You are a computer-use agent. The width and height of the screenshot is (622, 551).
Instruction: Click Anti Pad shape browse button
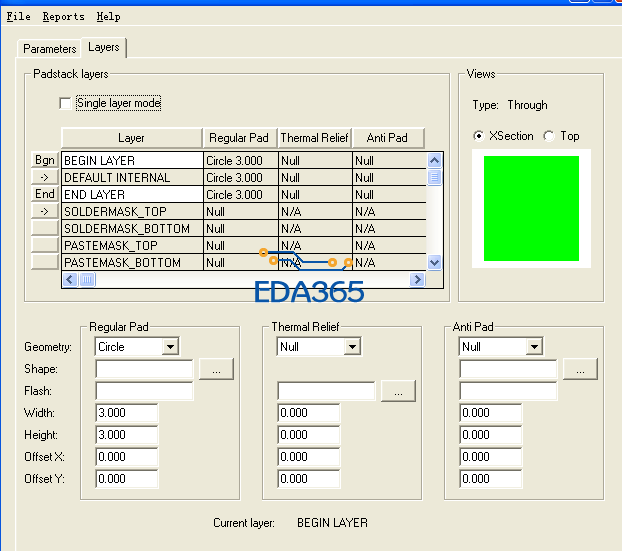pyautogui.click(x=580, y=369)
